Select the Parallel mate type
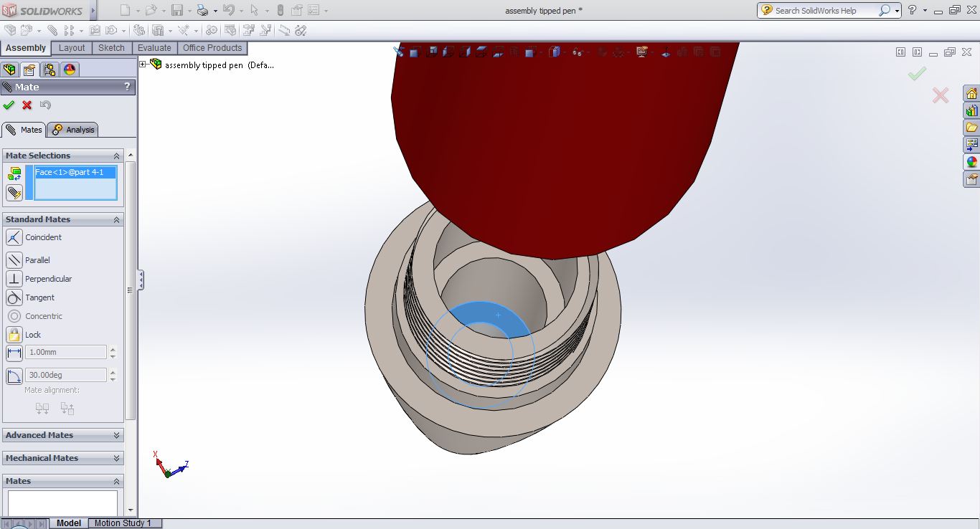The width and height of the screenshot is (980, 529). tap(14, 260)
